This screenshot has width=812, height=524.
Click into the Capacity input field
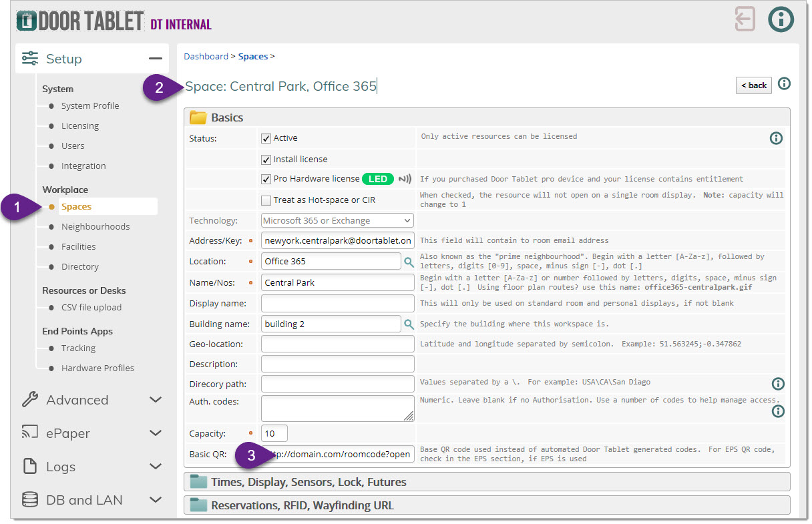(274, 433)
